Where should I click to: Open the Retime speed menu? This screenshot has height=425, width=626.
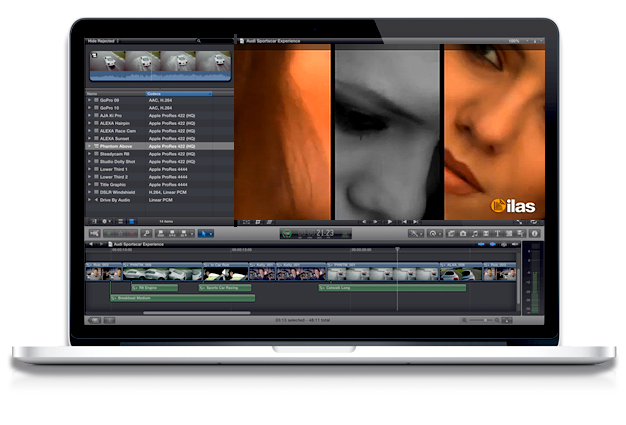[x=434, y=233]
